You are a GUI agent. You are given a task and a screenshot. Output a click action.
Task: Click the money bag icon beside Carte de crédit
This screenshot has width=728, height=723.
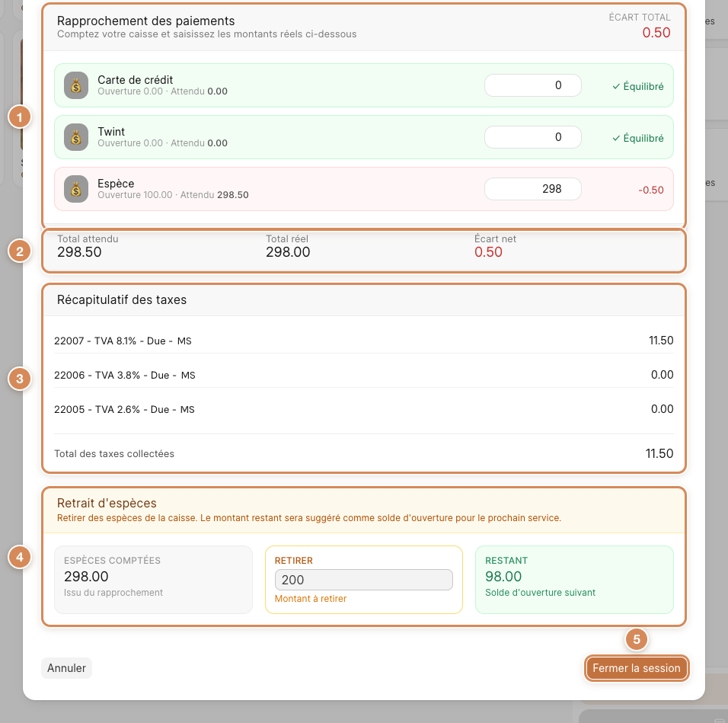point(76,85)
